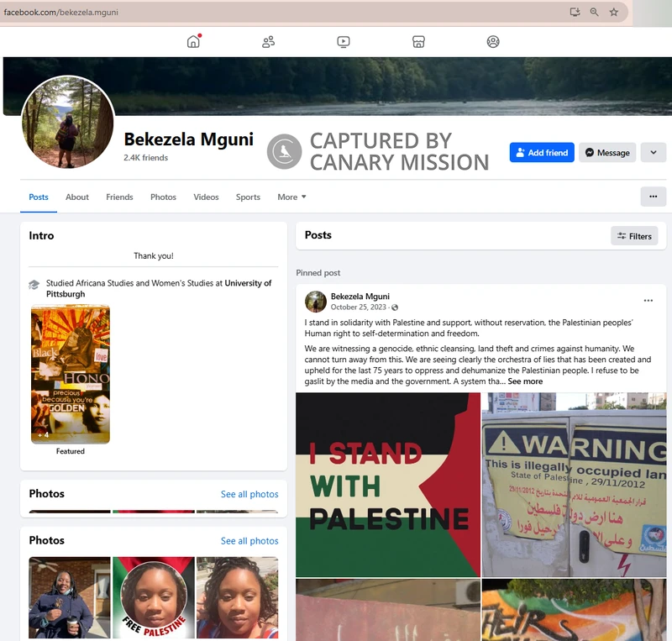This screenshot has height=641, width=672.
Task: Switch to the About tab
Action: pos(77,197)
